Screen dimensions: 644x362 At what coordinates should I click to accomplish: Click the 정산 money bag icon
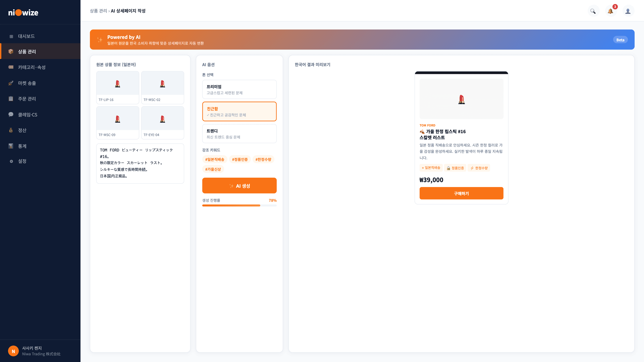11,130
